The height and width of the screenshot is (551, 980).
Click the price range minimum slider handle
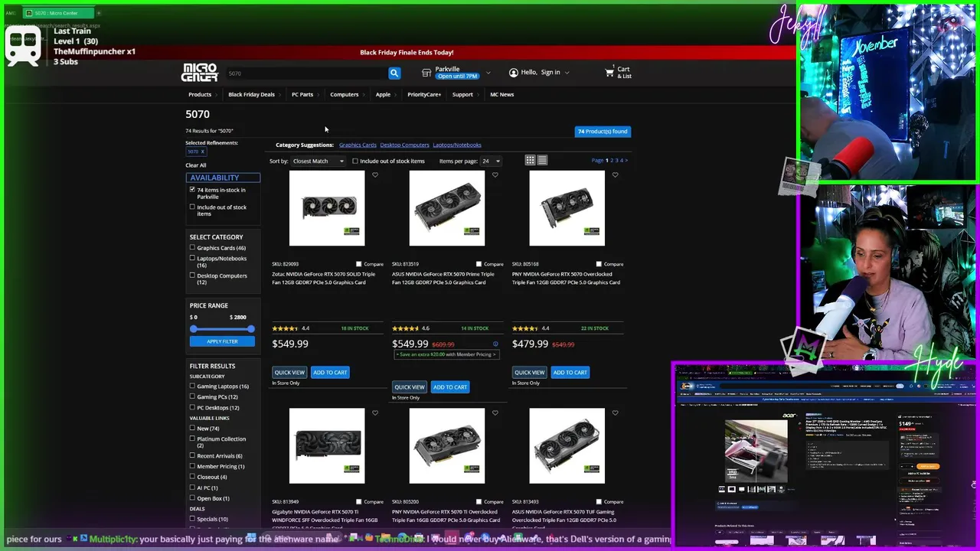pos(194,329)
